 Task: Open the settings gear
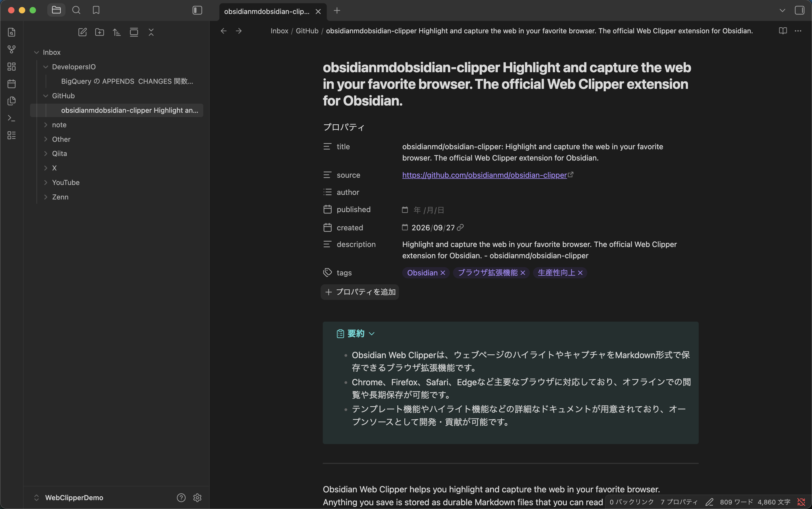tap(197, 497)
